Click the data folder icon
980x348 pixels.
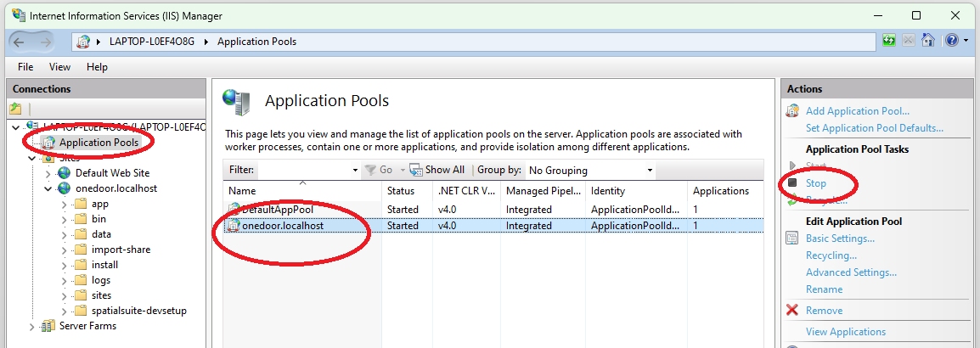(80, 234)
